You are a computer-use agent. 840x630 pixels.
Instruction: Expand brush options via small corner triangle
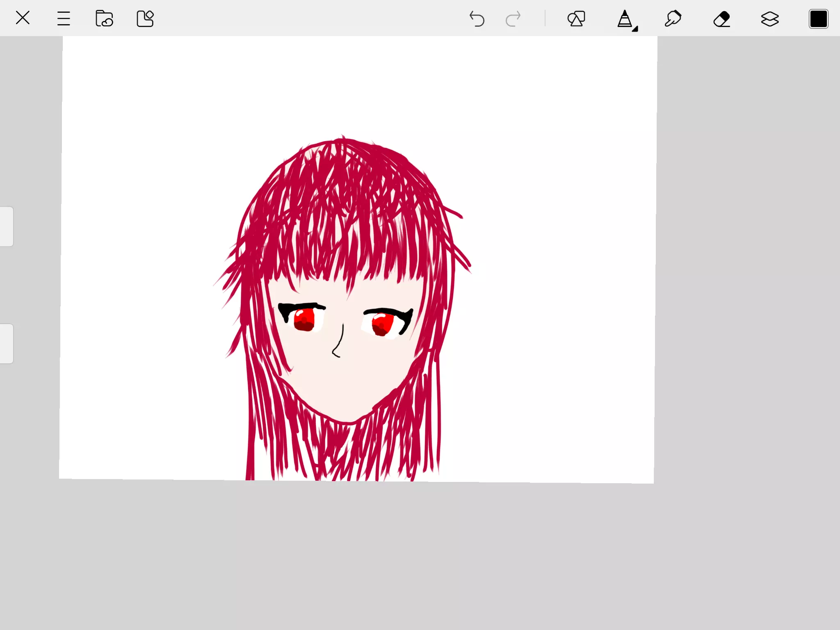(635, 29)
